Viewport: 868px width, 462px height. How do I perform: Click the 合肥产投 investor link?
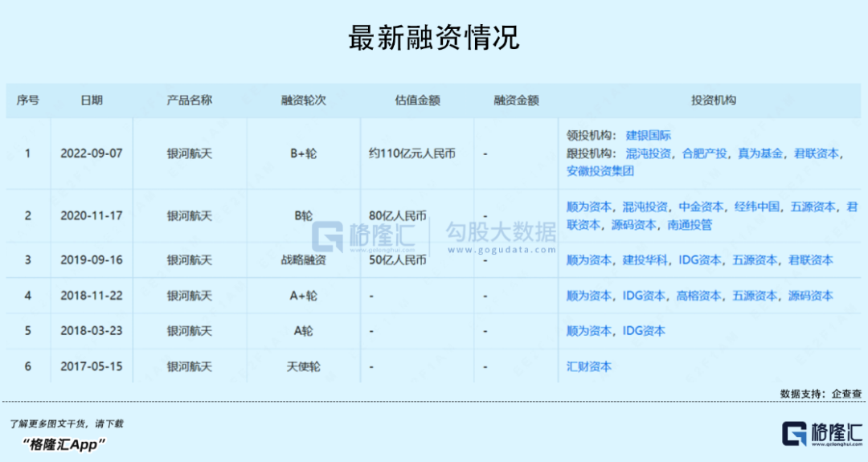[704, 153]
